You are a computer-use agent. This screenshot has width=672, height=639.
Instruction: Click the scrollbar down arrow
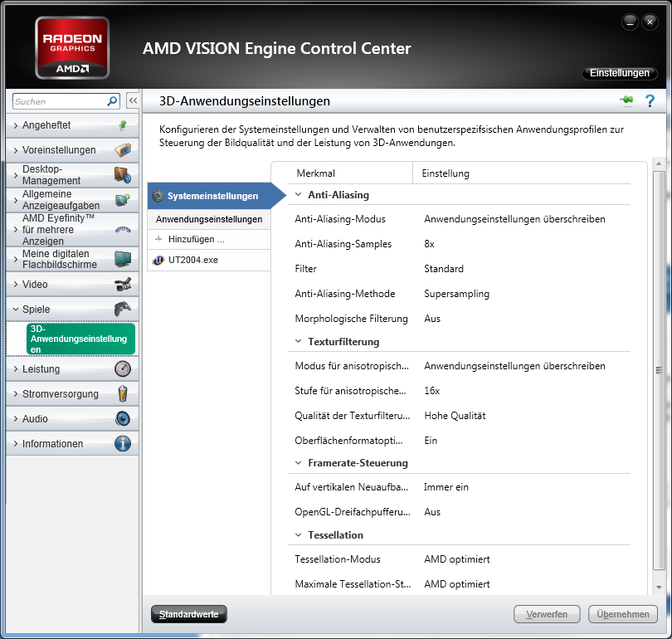click(659, 587)
